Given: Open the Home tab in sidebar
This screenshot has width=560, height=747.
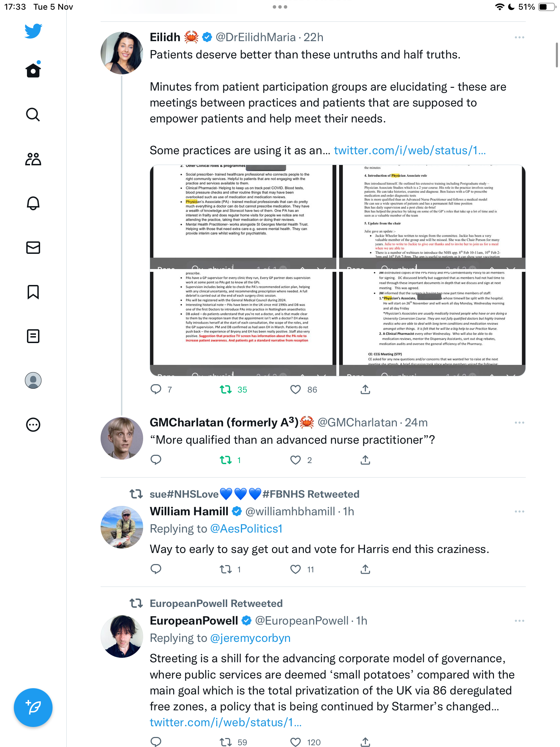Looking at the screenshot, I should [33, 70].
